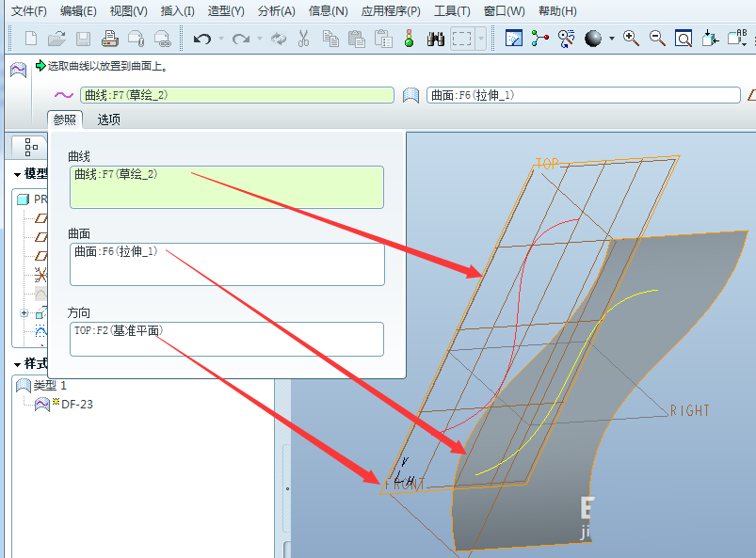Viewport: 756px width, 558px height.
Task: Click the dashed selection box icon
Action: coord(462,39)
